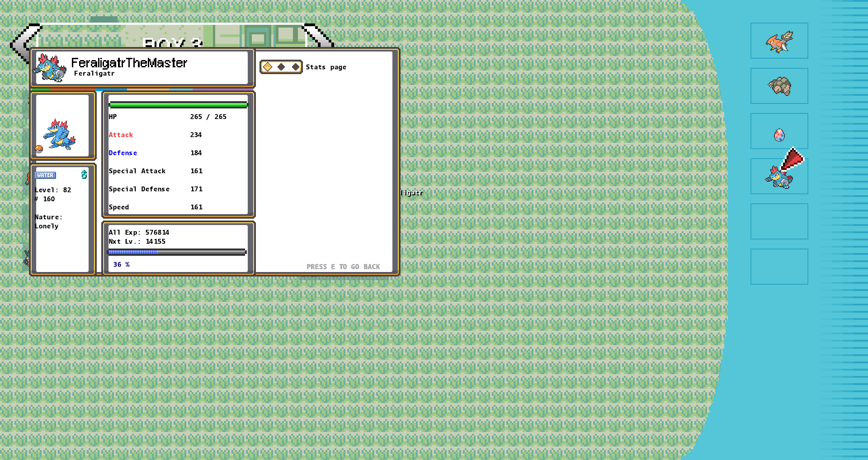Click the Feraligatr species name under the nickname
This screenshot has width=868, height=460.
94,74
